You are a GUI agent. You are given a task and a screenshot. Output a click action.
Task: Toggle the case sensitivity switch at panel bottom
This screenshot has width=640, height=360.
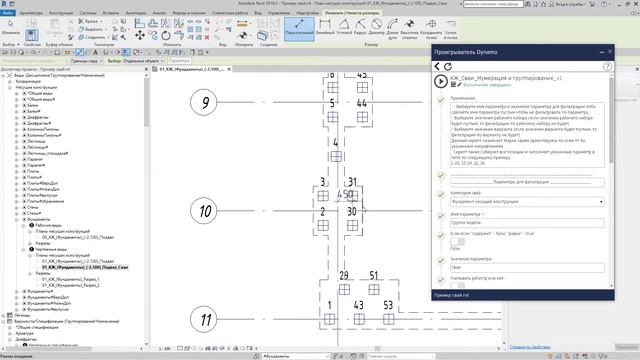point(458,285)
